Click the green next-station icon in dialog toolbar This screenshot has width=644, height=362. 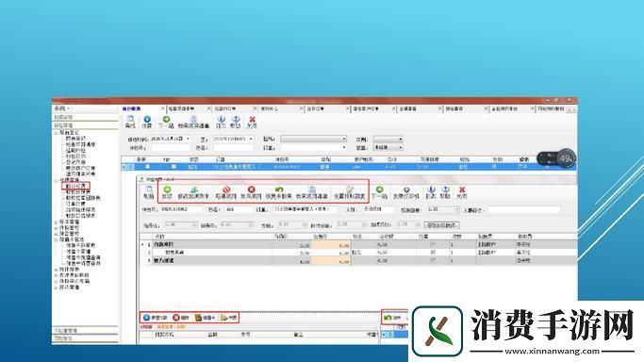(379, 189)
